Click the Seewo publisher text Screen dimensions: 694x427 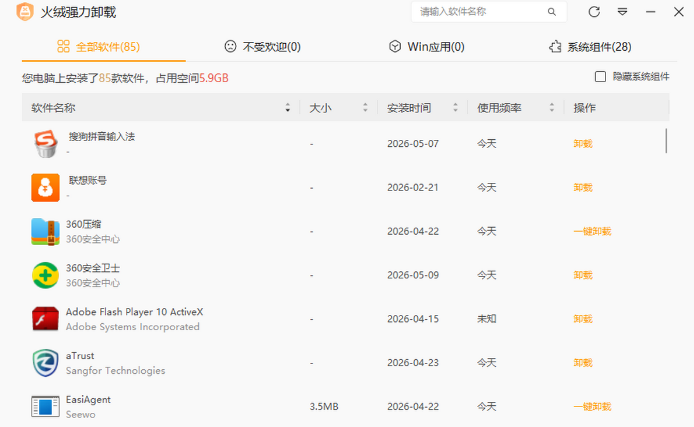click(x=81, y=414)
